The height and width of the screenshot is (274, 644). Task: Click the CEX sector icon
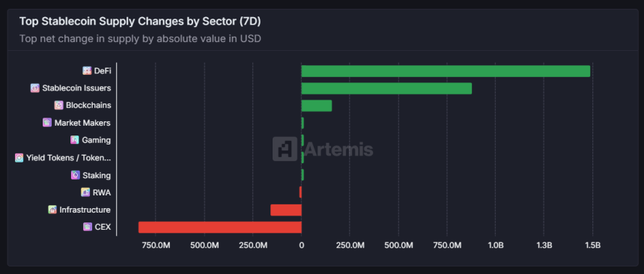(88, 227)
